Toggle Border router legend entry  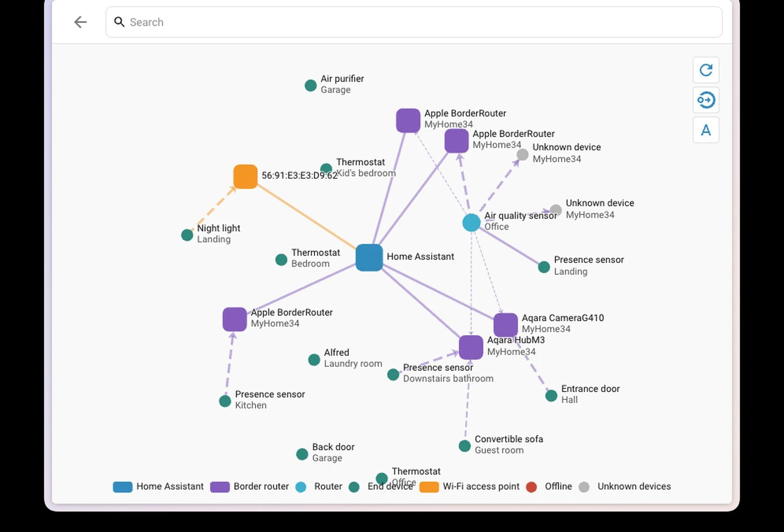pos(249,486)
